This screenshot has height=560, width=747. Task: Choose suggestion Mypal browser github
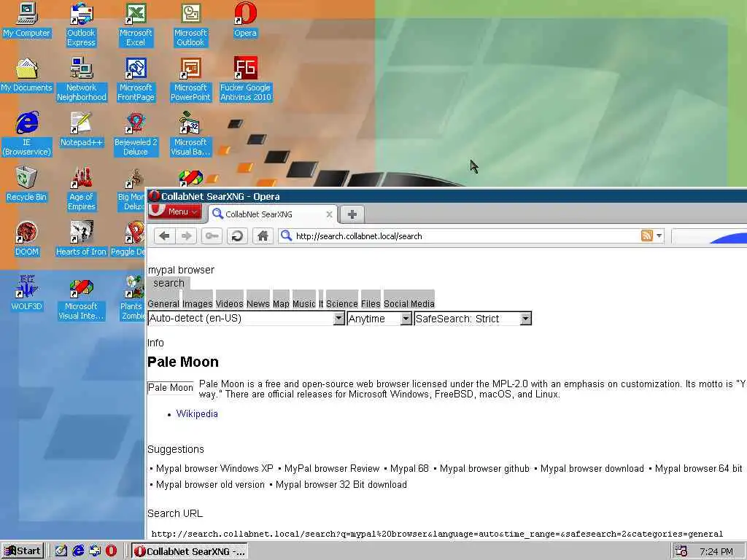[484, 469]
